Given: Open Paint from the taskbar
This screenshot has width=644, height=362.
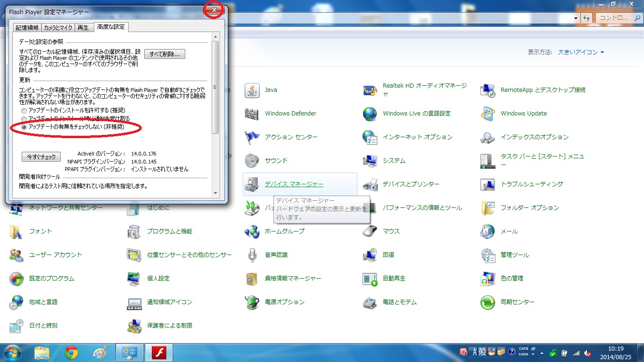Looking at the screenshot, I should [100, 353].
